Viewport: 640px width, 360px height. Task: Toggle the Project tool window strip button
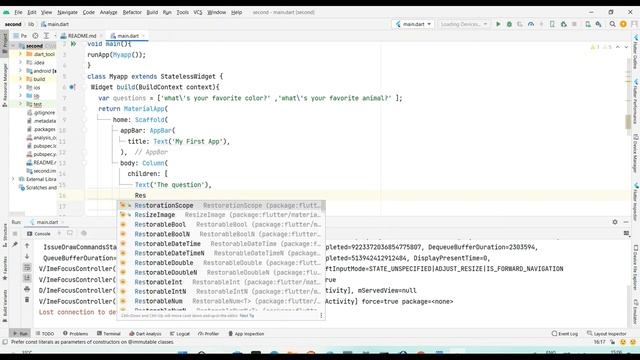pos(4,44)
